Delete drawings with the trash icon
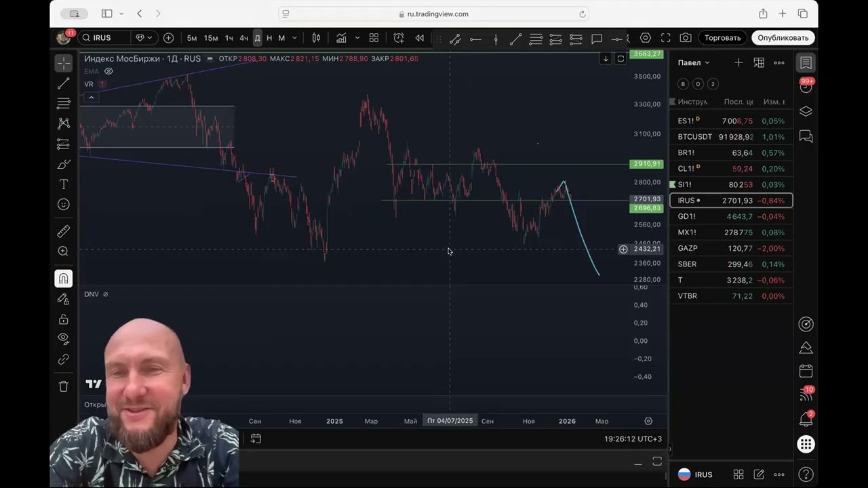The height and width of the screenshot is (488, 868). (64, 386)
